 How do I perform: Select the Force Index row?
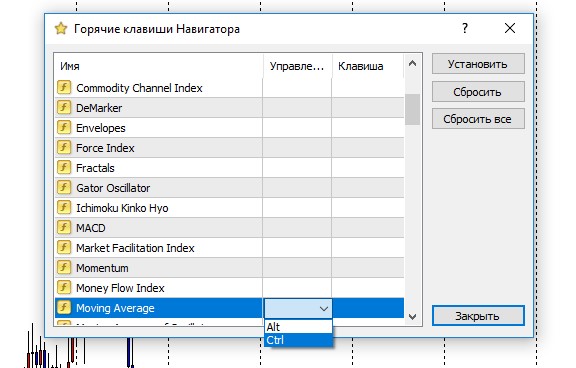229,148
